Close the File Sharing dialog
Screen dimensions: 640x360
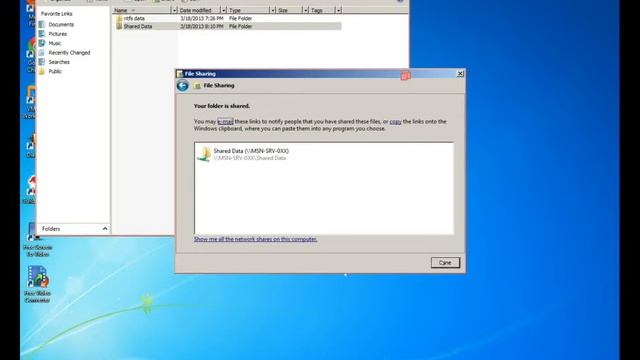460,74
